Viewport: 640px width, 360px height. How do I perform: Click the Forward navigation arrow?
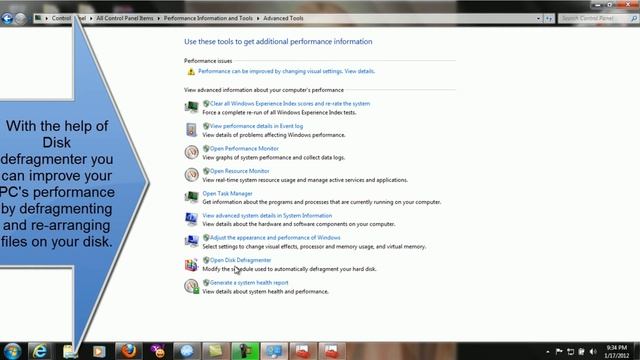[x=20, y=18]
